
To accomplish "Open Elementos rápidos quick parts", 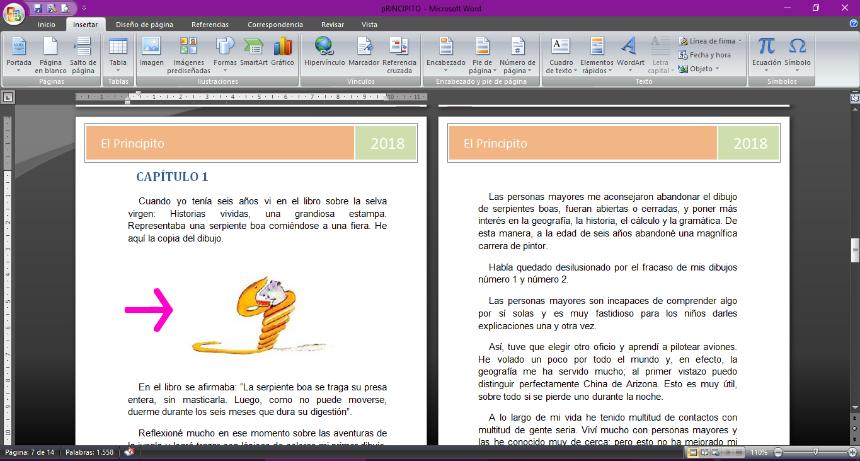I will (x=597, y=55).
